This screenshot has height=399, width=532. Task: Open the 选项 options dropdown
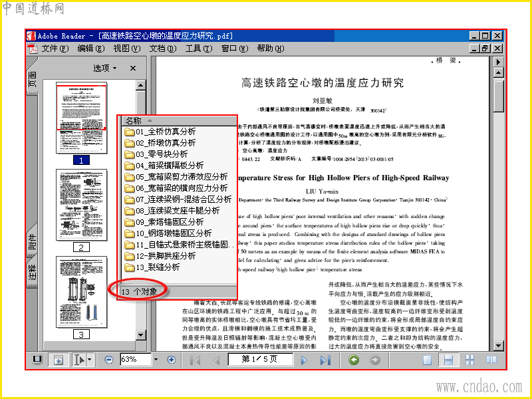[x=105, y=68]
